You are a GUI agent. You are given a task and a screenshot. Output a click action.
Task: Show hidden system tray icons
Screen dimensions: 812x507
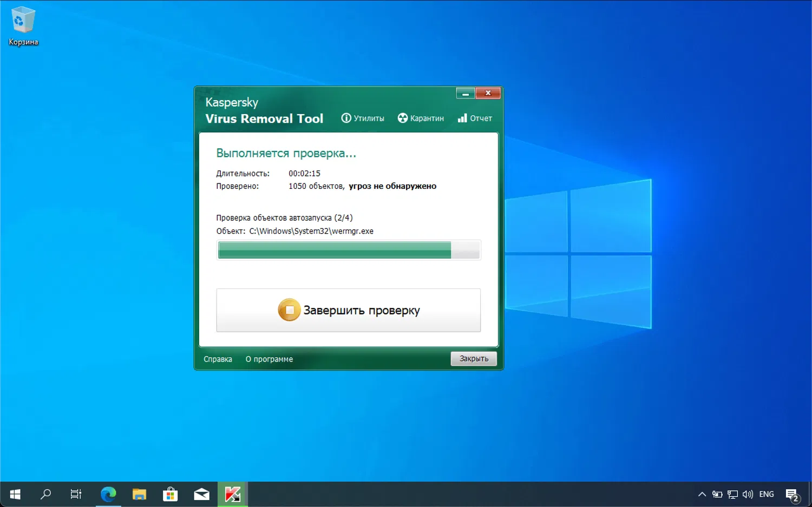point(702,494)
